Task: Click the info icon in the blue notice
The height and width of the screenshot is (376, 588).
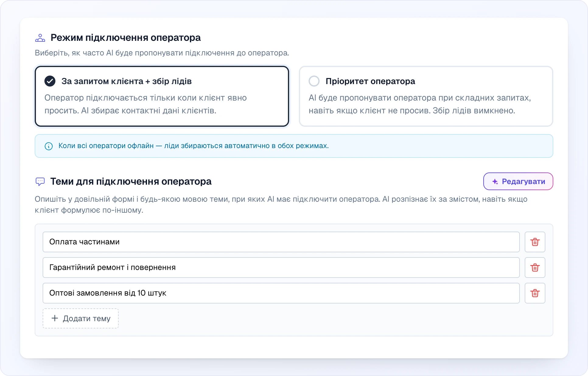Action: click(49, 146)
